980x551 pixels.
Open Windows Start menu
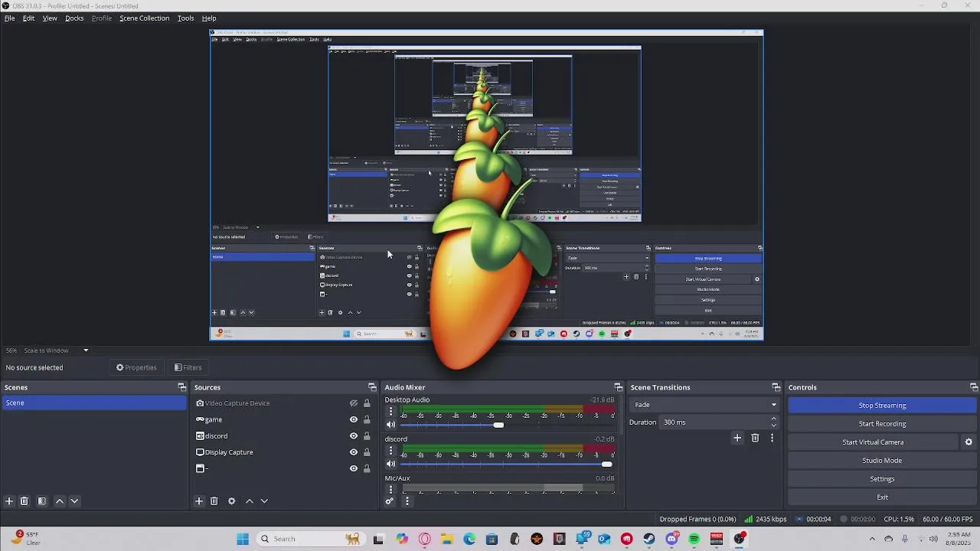click(x=243, y=539)
